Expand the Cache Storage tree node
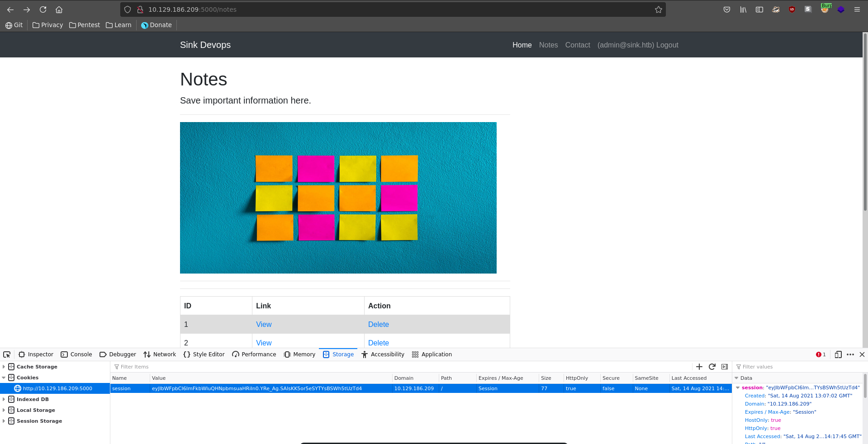 (x=4, y=367)
